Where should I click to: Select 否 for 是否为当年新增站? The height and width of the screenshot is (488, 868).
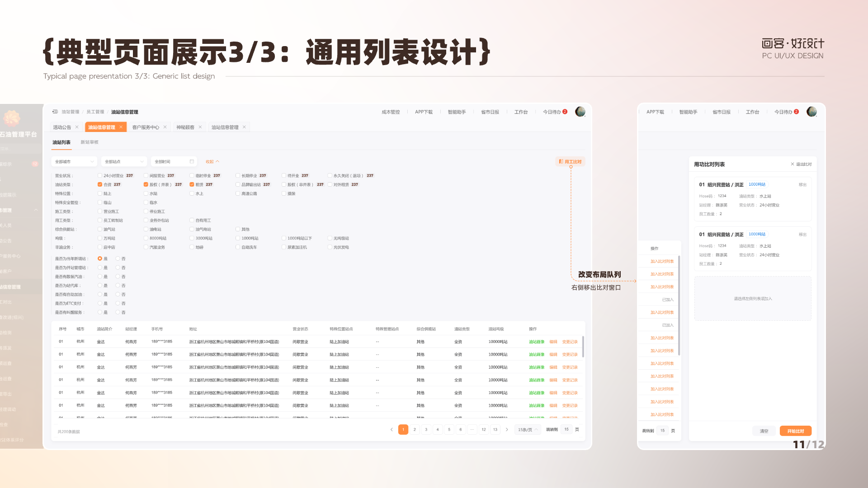click(x=118, y=258)
